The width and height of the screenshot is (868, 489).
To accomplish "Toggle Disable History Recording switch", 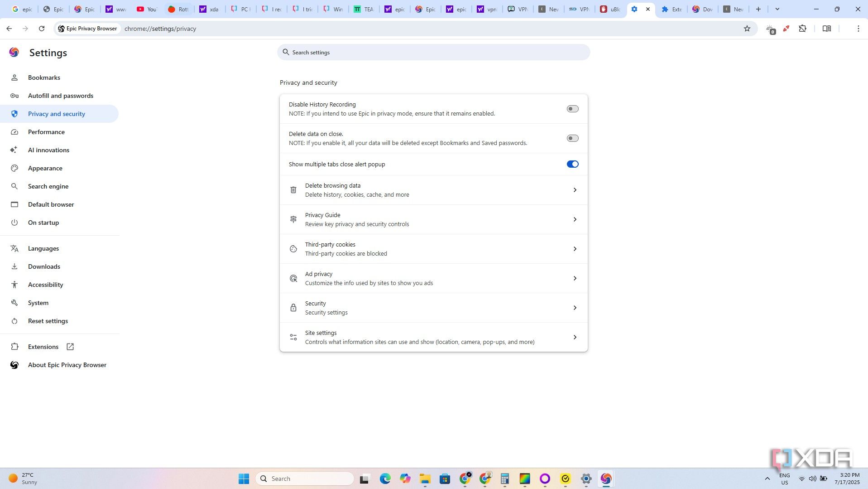I will (572, 109).
